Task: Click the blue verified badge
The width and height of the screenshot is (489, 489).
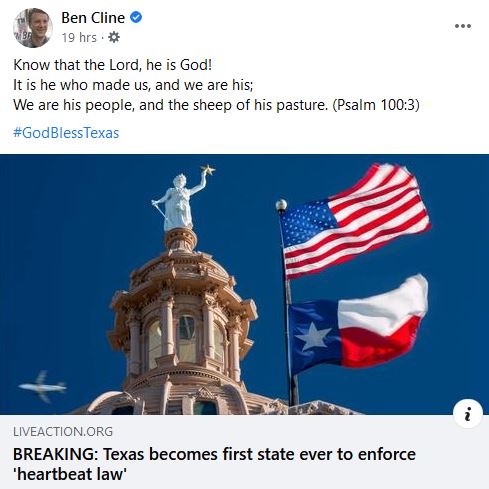Action: (136, 17)
